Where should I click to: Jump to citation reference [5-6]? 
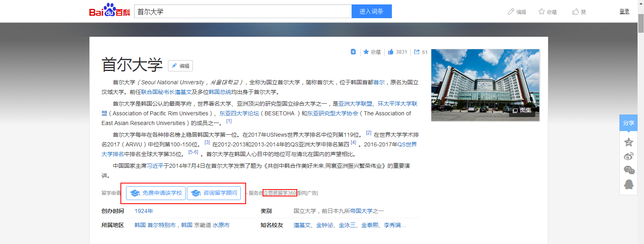click(193, 152)
